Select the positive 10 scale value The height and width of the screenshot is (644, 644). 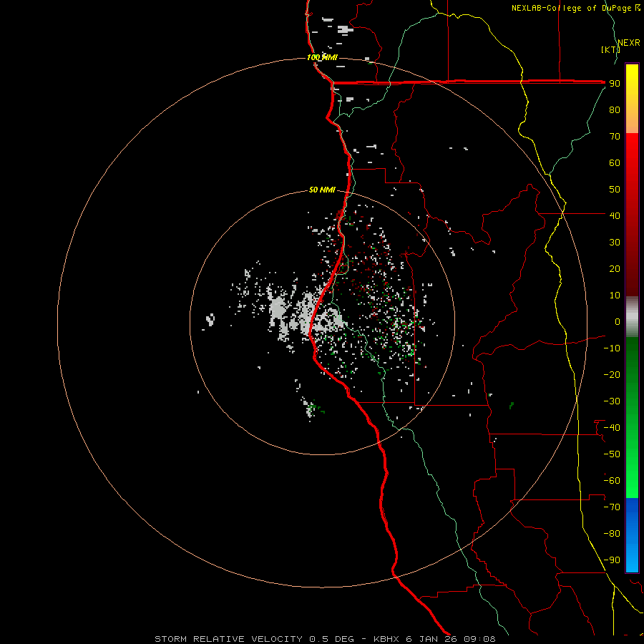coord(615,296)
